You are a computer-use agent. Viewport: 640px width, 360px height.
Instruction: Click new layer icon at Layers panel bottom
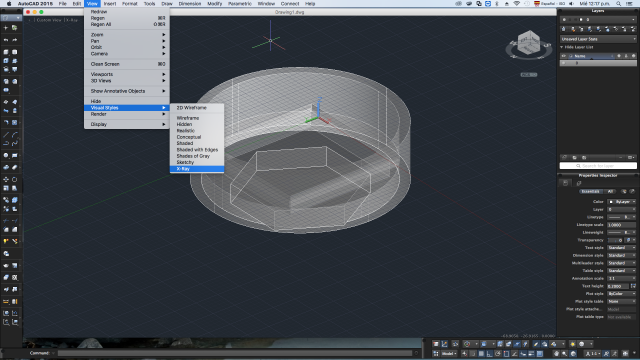click(x=564, y=158)
